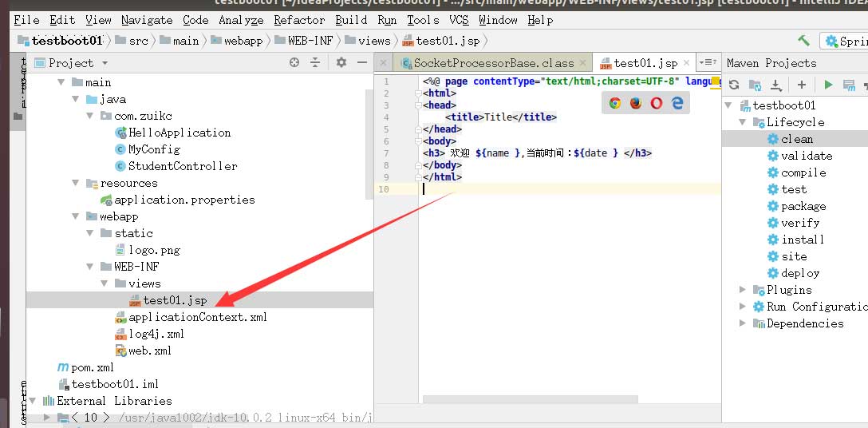Expand the Maven Dependencies node

(x=743, y=323)
